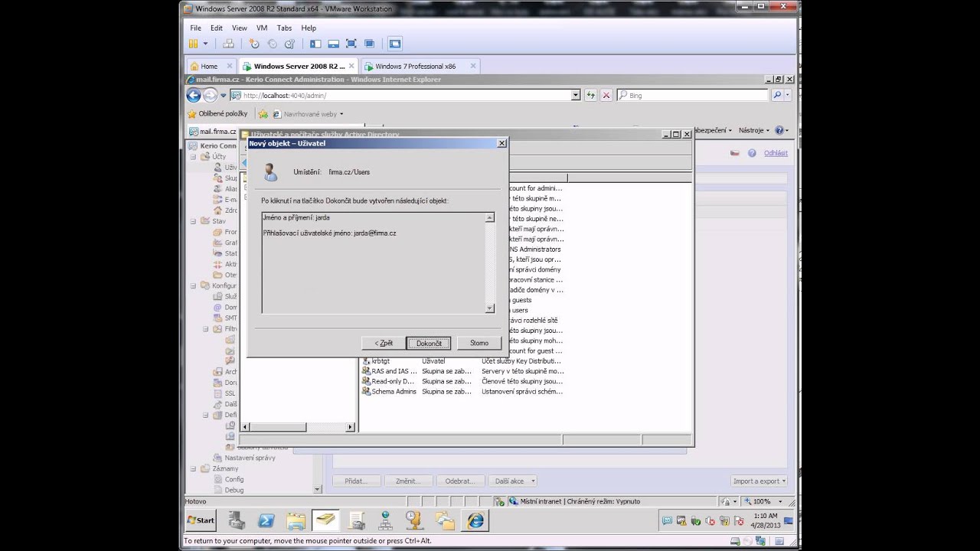The height and width of the screenshot is (551, 980).
Task: Click the user avatar icon in the wizard
Action: click(269, 171)
